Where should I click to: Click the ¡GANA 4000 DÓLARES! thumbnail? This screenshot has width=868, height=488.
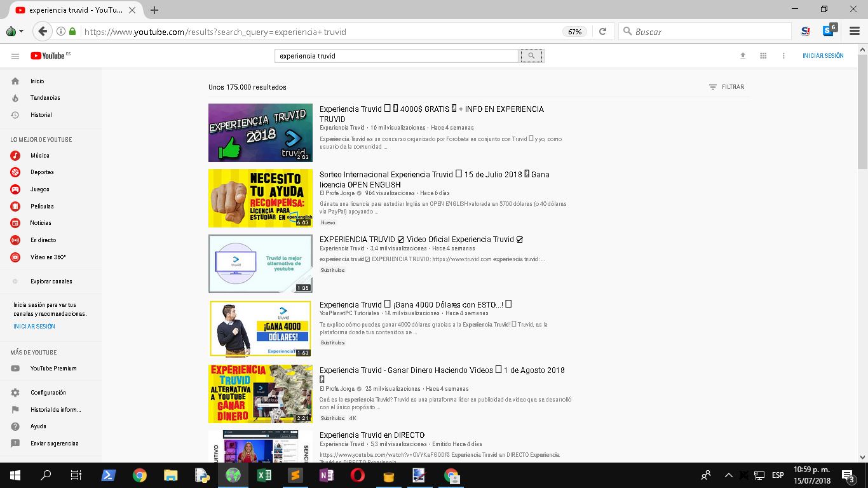click(x=261, y=329)
